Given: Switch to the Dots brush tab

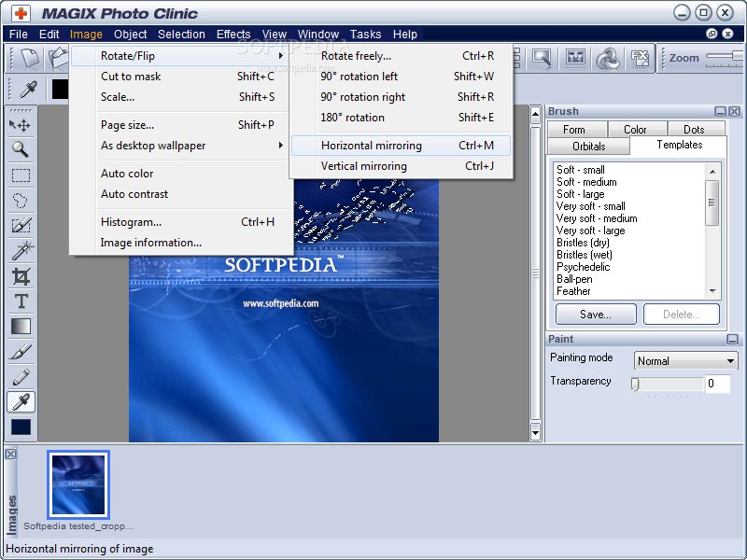Looking at the screenshot, I should coord(696,129).
